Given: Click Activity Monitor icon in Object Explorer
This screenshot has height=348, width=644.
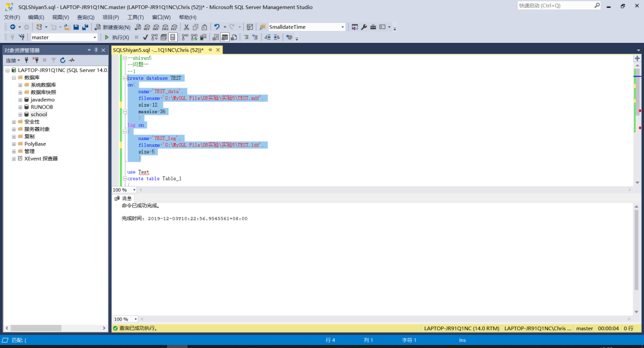Looking at the screenshot, I should click(x=72, y=60).
